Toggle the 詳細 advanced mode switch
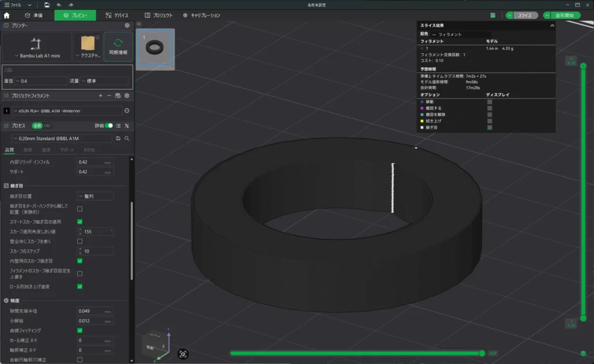Viewport: 594px width, 364px height. tap(108, 125)
